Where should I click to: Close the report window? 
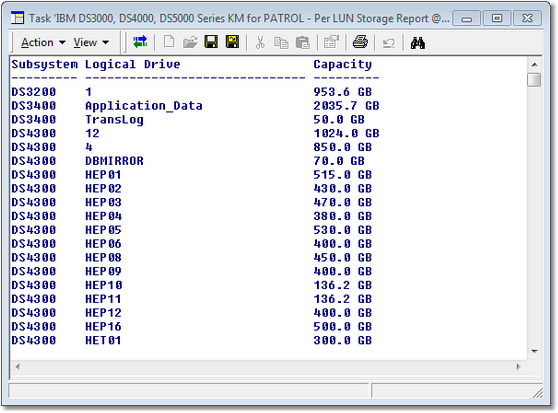point(527,18)
